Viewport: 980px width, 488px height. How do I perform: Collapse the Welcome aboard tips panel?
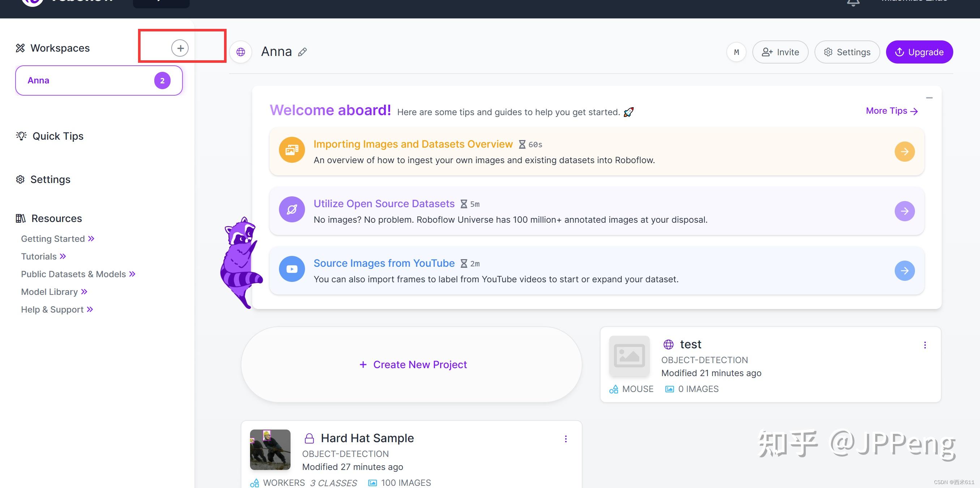pyautogui.click(x=929, y=98)
